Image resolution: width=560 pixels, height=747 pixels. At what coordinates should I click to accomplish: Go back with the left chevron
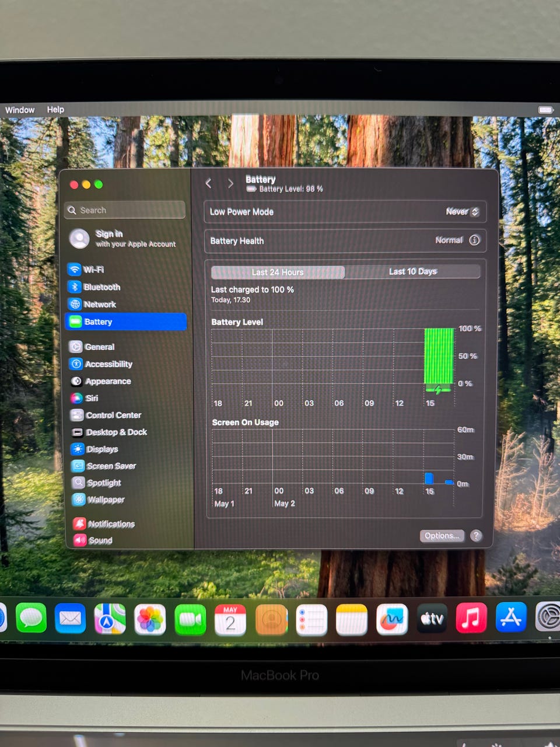[x=208, y=183]
